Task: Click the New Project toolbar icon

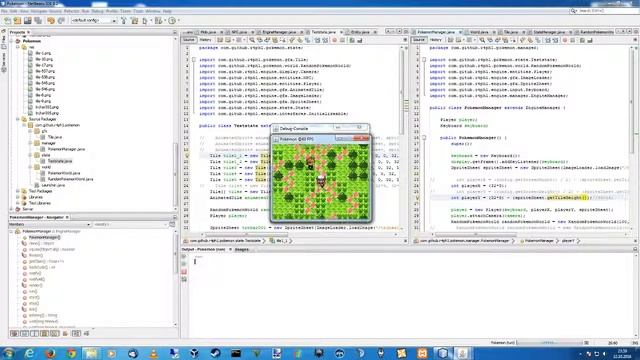Action: [x=18, y=20]
